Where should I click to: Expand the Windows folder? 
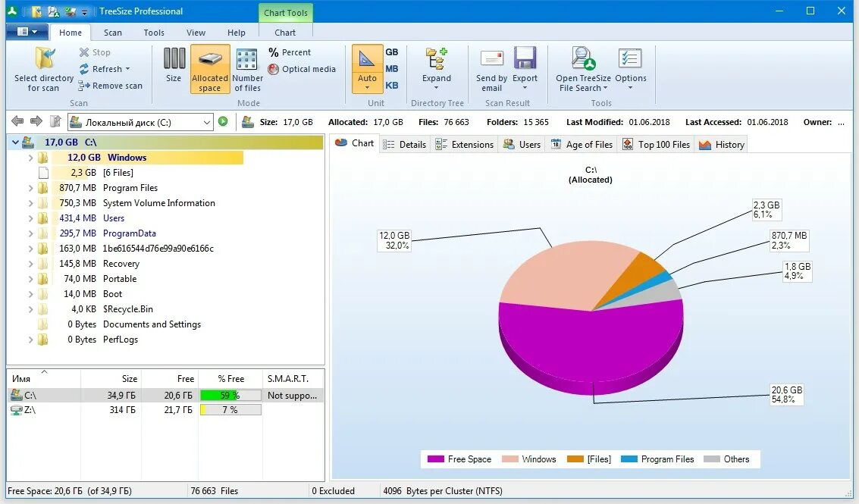pyautogui.click(x=30, y=158)
